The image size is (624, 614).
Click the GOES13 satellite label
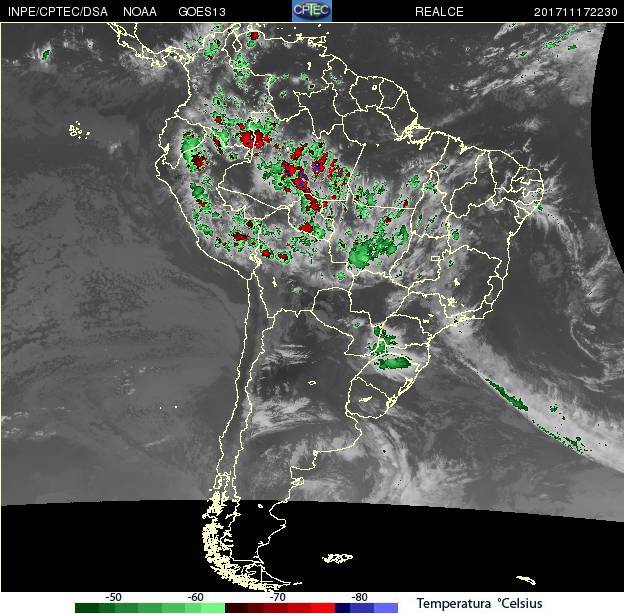[202, 12]
